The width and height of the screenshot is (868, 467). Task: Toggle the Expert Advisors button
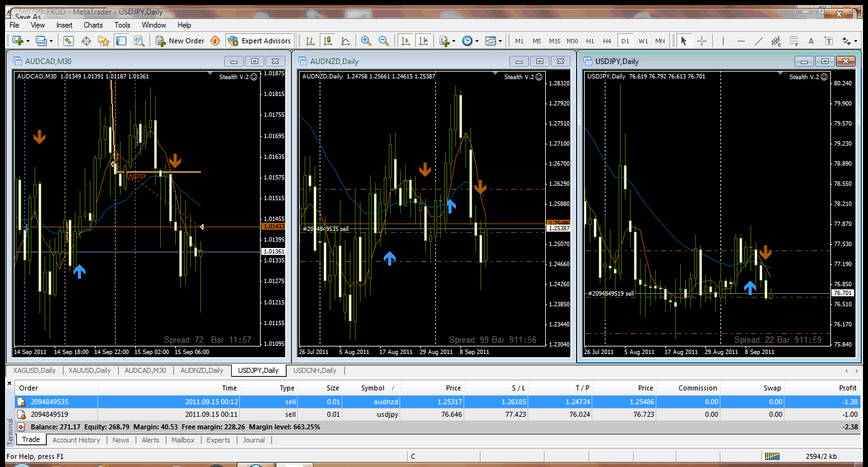259,41
